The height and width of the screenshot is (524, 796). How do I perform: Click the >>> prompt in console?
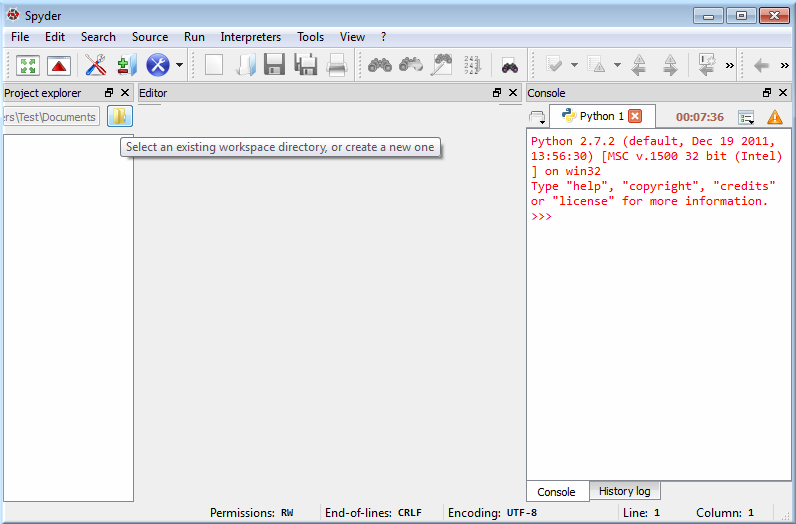541,216
